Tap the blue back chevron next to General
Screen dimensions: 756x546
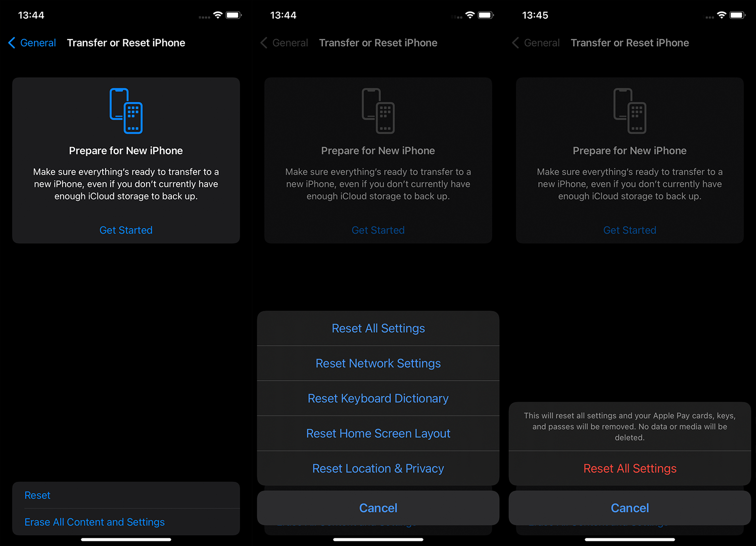(x=12, y=43)
